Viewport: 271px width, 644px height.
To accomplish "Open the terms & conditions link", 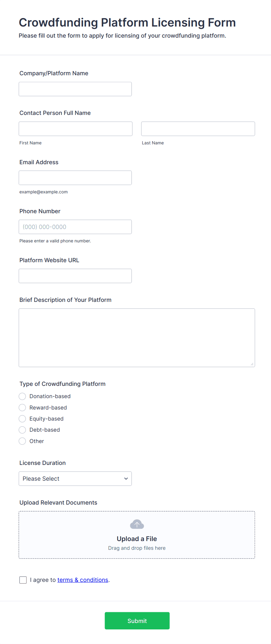I will tap(83, 580).
